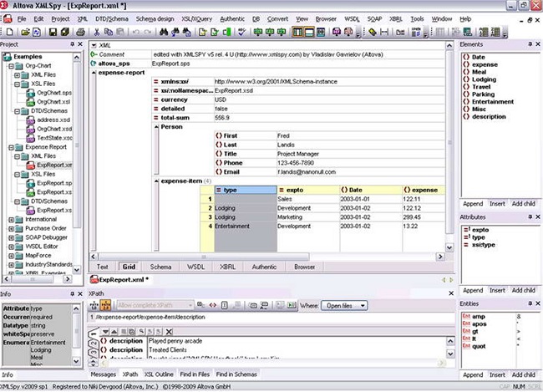Click Append in the Attributes panel
This screenshot has width=543, height=392.
click(x=473, y=290)
